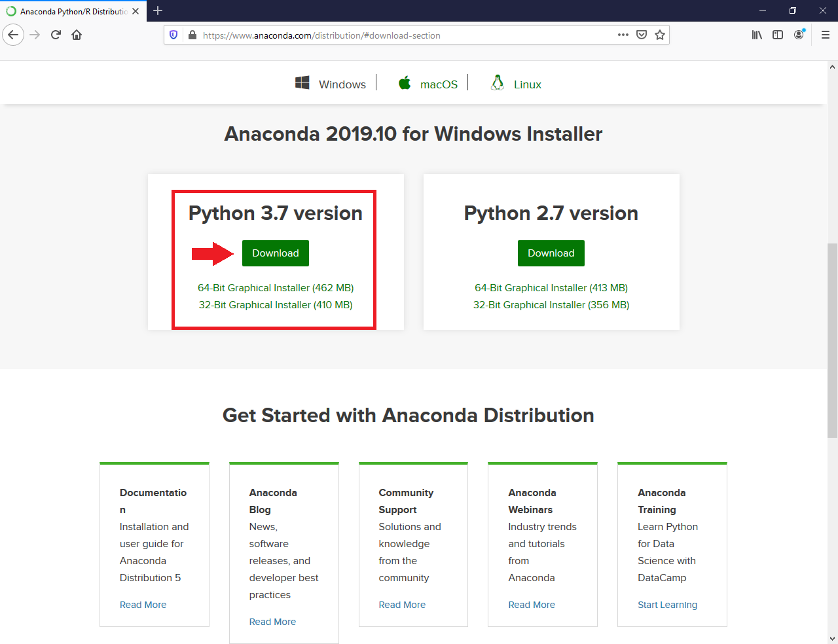Bookmark this page with the star icon
This screenshot has height=644, width=838.
tap(660, 35)
